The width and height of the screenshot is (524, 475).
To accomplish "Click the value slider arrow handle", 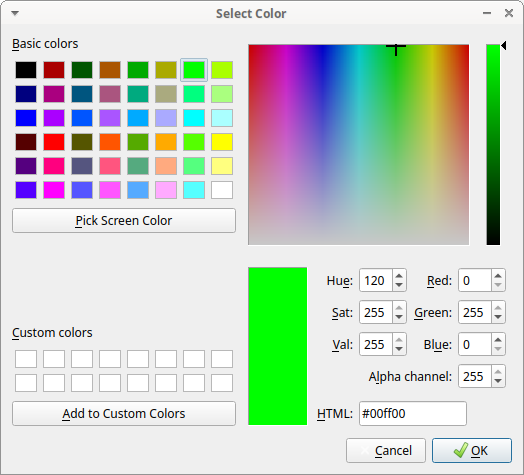I will pyautogui.click(x=504, y=45).
